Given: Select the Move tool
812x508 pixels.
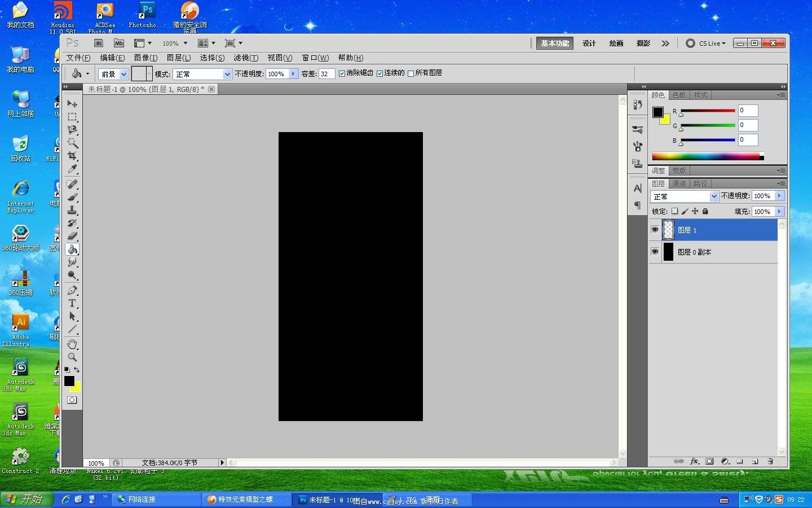Looking at the screenshot, I should pyautogui.click(x=72, y=104).
